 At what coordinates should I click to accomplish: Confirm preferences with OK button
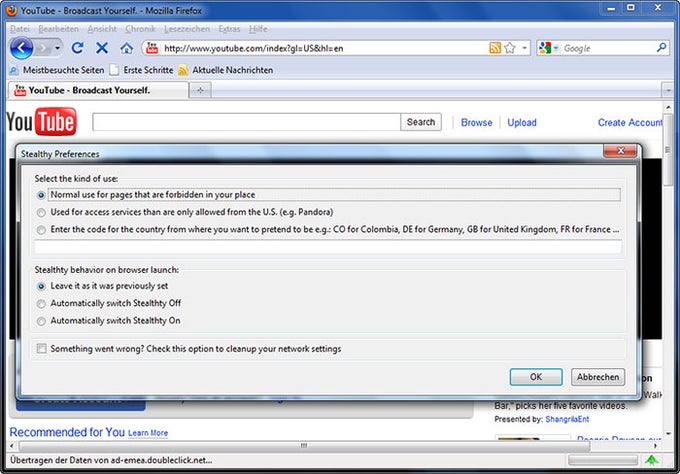536,377
